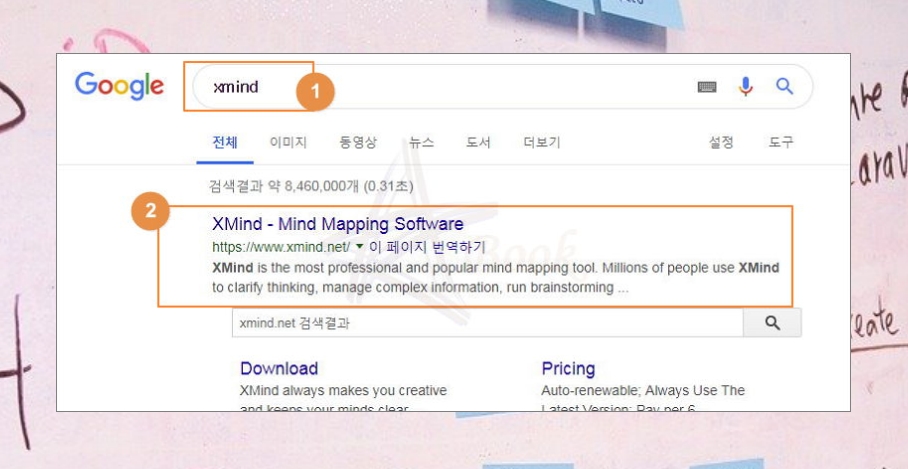Expand the 더보기 menu
Image resolution: width=908 pixels, height=469 pixels.
click(541, 142)
